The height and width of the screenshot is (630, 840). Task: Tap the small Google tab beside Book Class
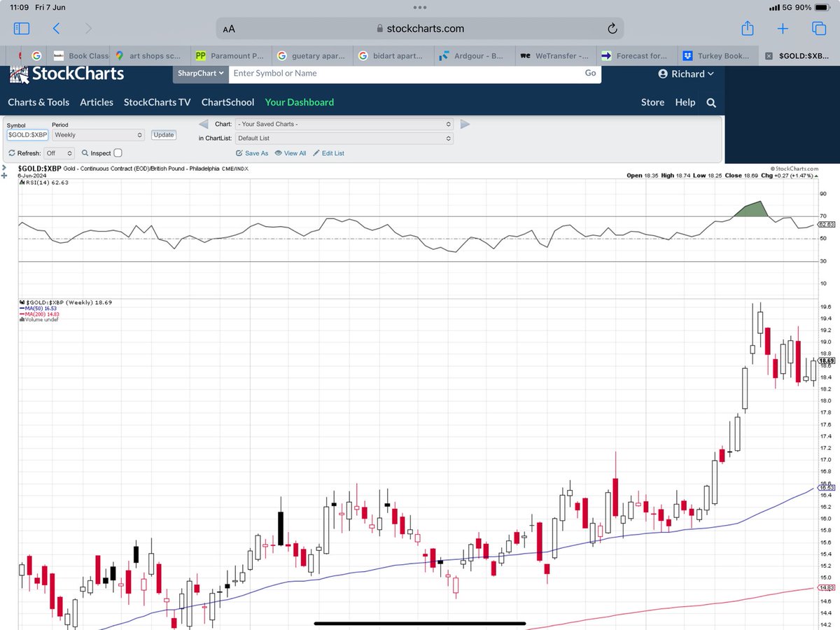36,56
